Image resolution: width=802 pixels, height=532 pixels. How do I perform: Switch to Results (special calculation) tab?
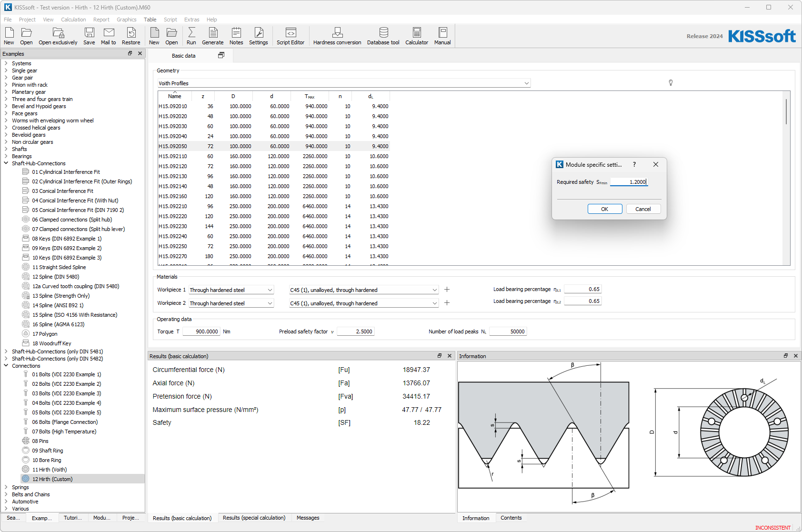[254, 518]
